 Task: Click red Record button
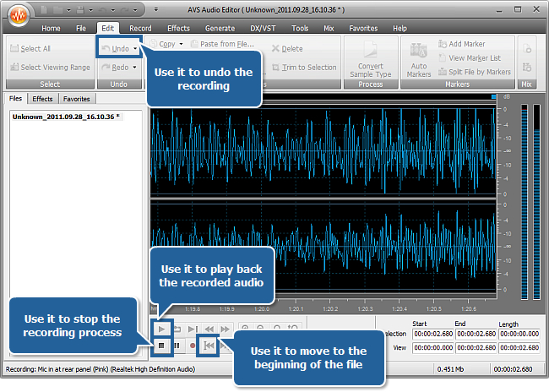coord(193,346)
